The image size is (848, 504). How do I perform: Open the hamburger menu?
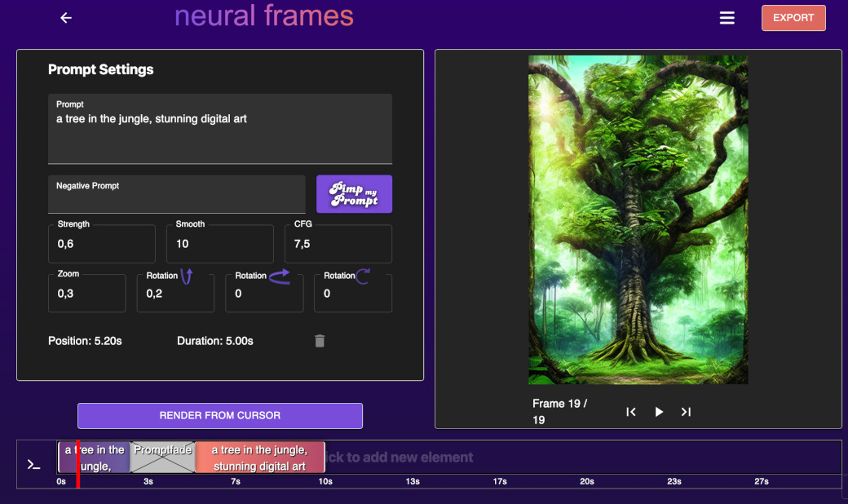727,17
